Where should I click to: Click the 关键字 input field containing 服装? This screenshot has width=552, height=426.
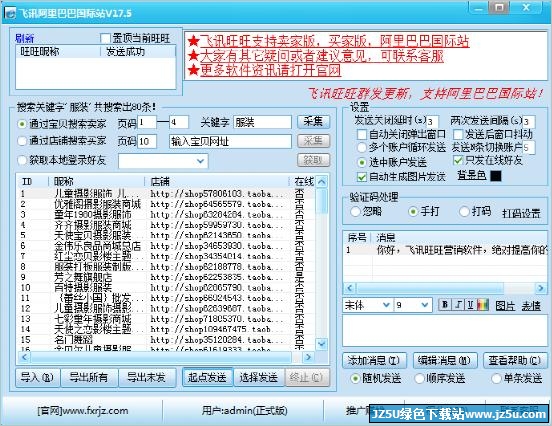click(262, 122)
